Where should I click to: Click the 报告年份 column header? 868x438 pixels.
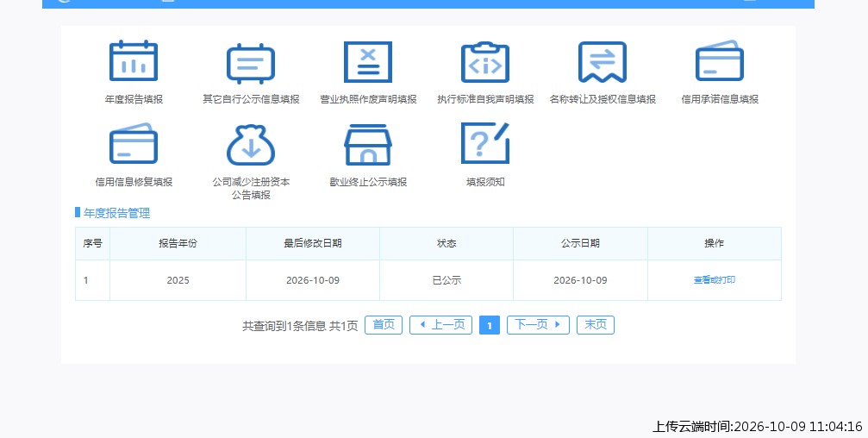coord(178,243)
